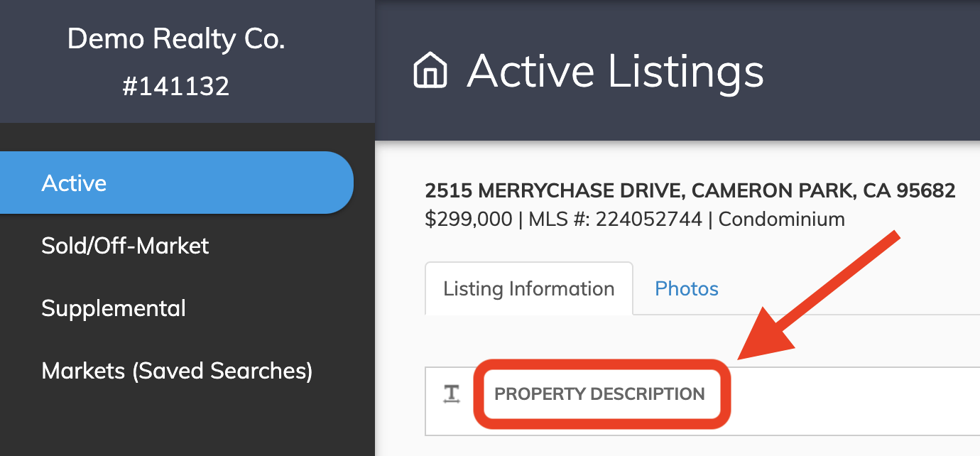The width and height of the screenshot is (980, 456).
Task: Open the Sold/Off-Market section
Action: point(125,246)
